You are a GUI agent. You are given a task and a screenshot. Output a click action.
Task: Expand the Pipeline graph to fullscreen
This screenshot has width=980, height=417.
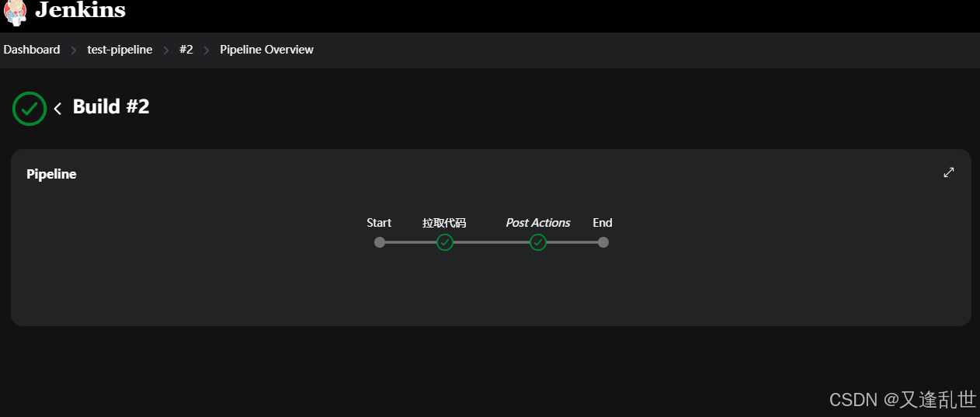948,172
